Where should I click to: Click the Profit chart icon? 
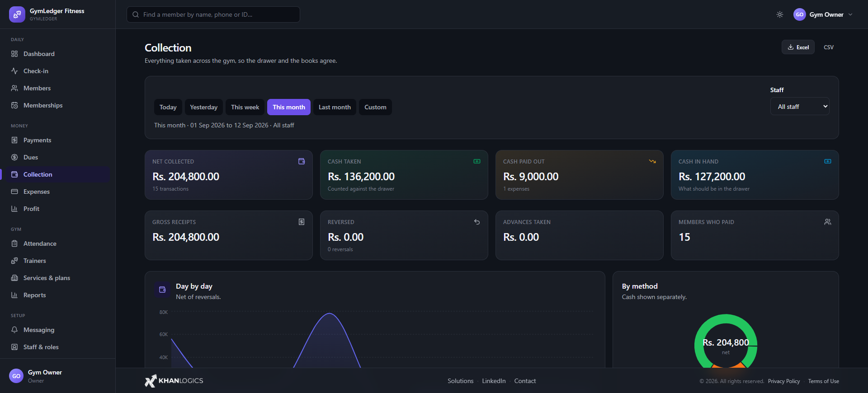coord(14,209)
